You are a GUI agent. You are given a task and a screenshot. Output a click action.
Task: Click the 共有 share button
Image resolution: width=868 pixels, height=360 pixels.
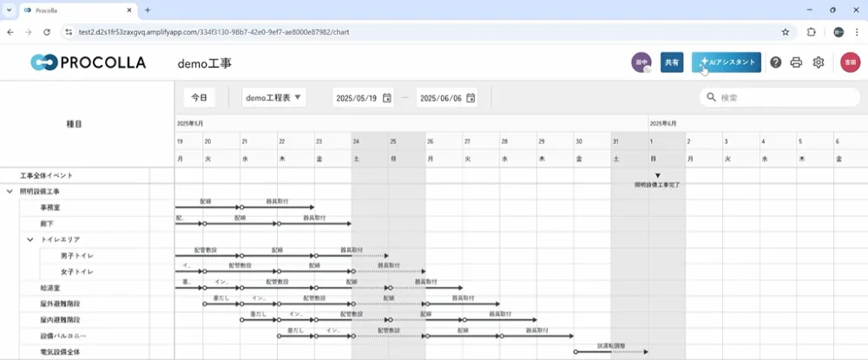click(671, 62)
